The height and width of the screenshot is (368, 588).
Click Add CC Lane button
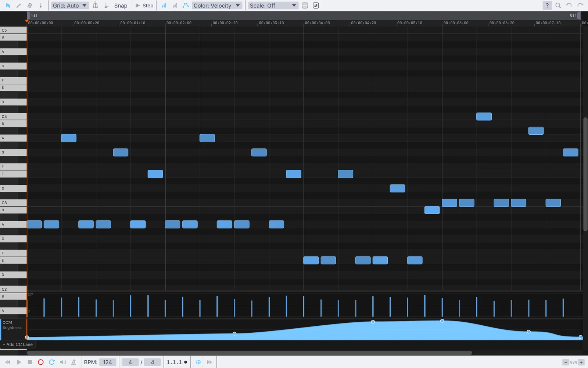click(x=18, y=344)
